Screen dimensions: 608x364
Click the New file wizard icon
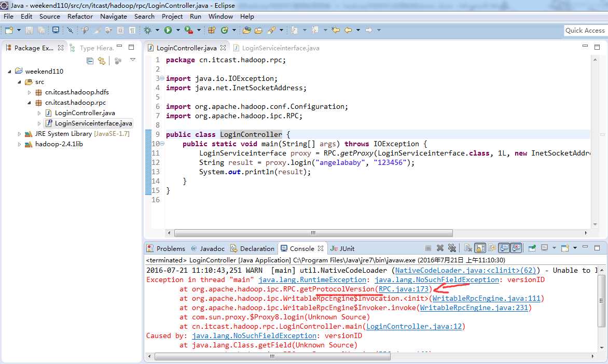9,30
